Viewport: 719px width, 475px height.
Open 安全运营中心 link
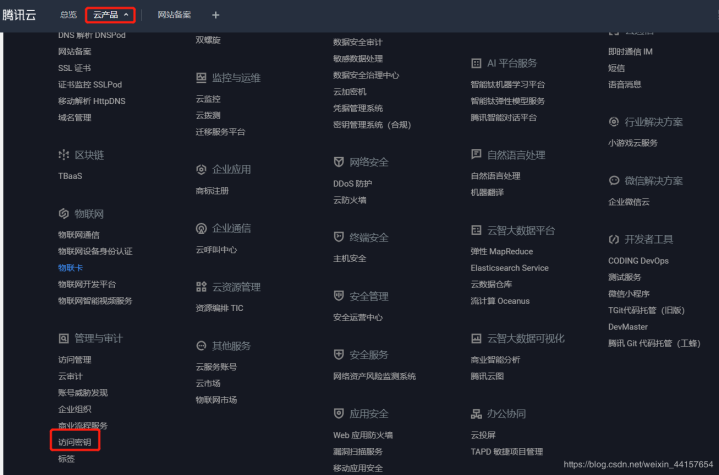pyautogui.click(x=358, y=317)
